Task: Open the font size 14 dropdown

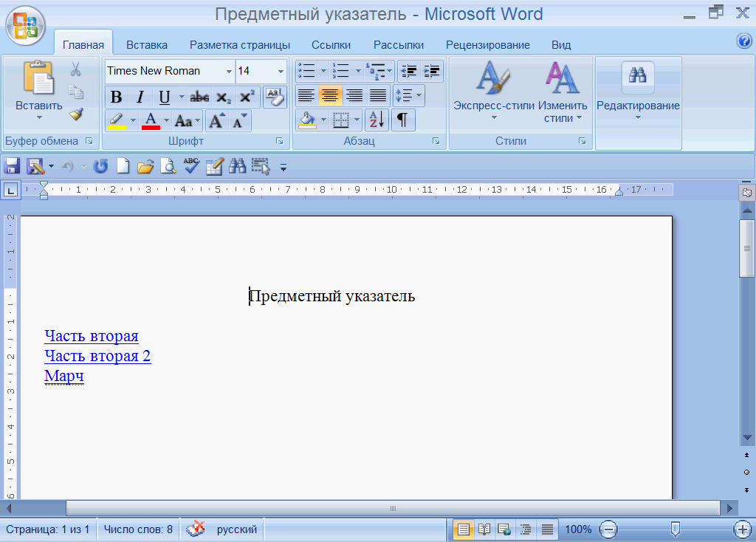Action: pos(281,72)
